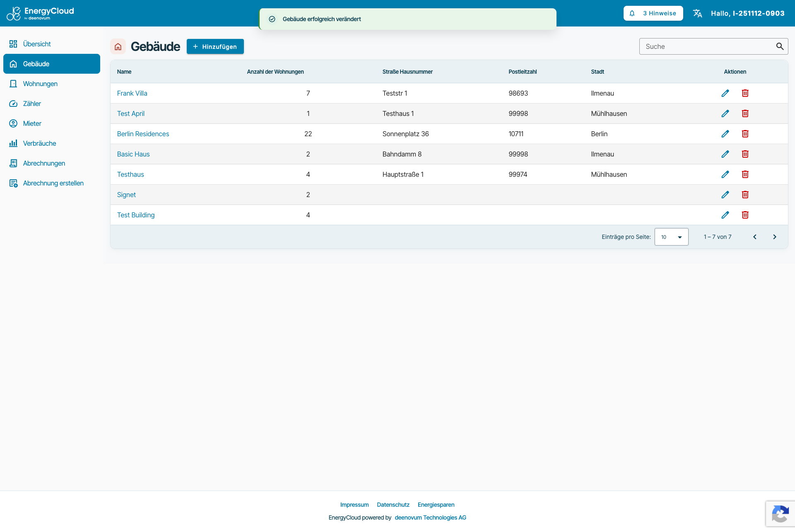This screenshot has height=532, width=795.
Task: Click the Postleitzahl column header
Action: [523, 72]
